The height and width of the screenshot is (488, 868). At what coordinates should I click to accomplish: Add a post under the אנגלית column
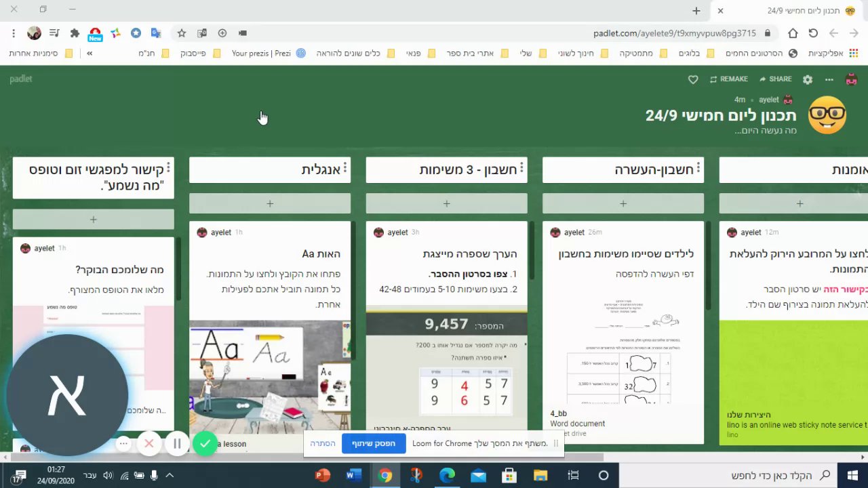[270, 203]
